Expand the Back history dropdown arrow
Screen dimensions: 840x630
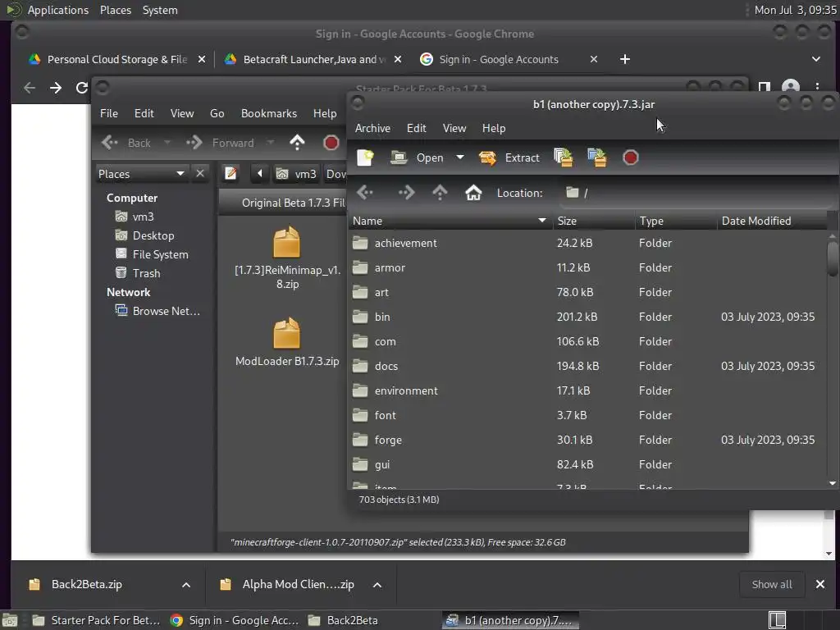167,143
